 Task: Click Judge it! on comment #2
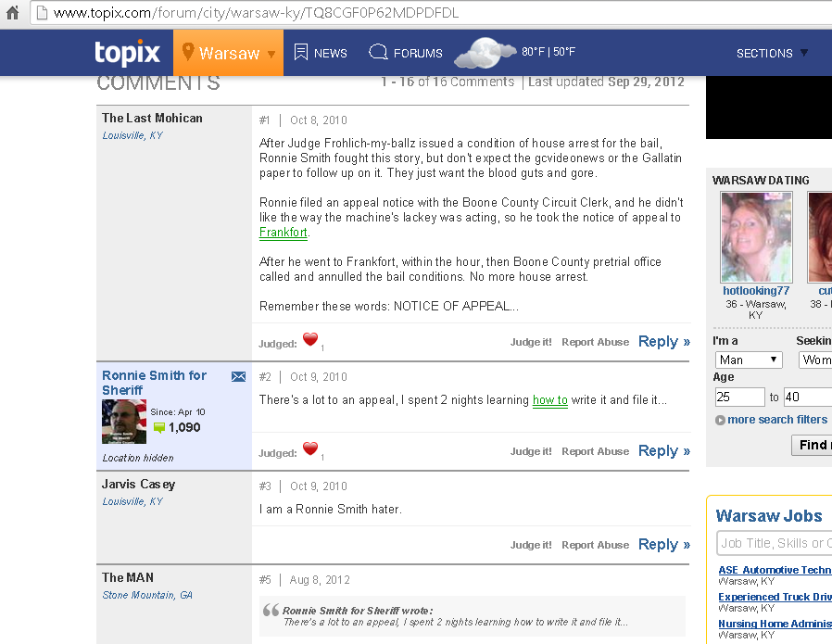pyautogui.click(x=531, y=451)
